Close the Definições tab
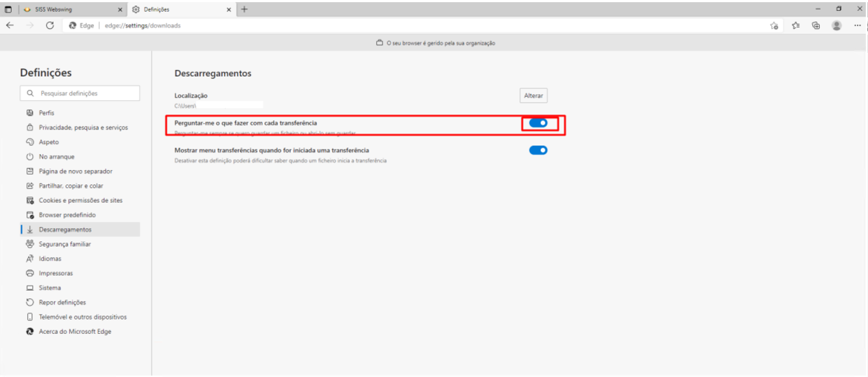868x377 pixels. [x=228, y=10]
